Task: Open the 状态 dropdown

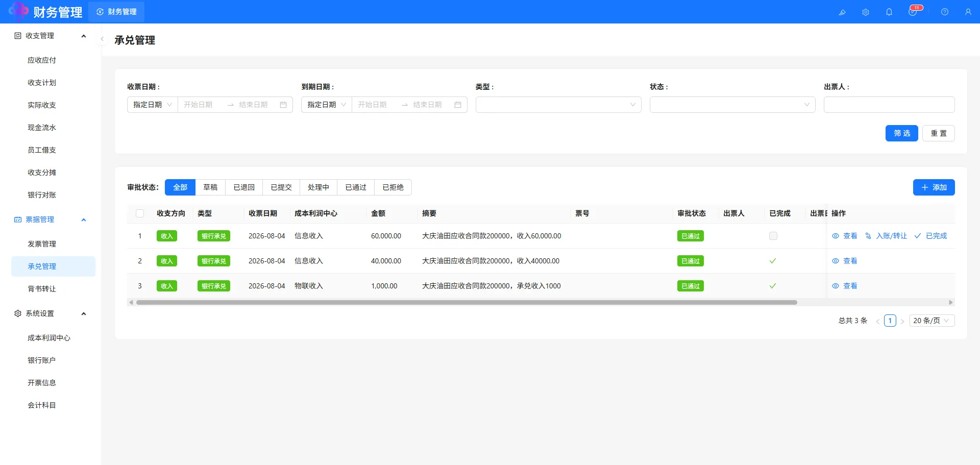Action: 732,105
